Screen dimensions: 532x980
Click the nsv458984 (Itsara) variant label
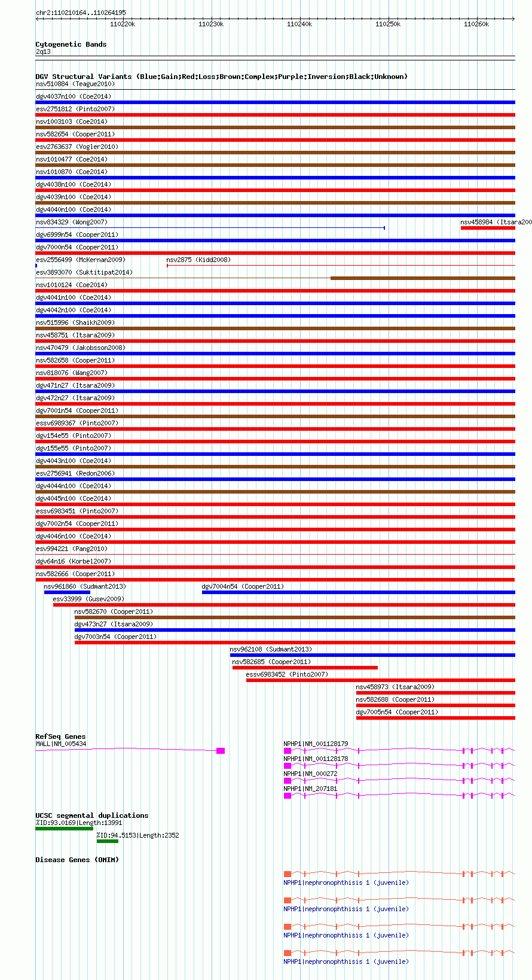point(496,222)
